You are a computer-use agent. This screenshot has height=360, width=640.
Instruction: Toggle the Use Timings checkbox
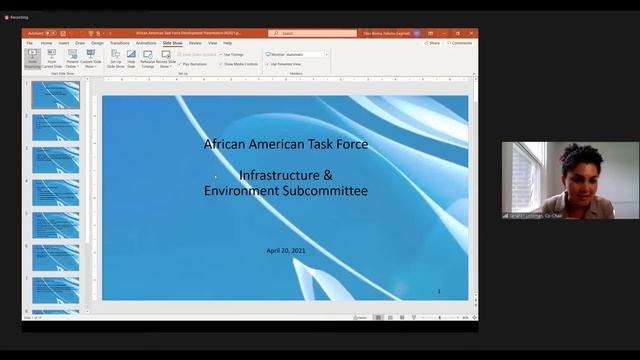point(231,54)
